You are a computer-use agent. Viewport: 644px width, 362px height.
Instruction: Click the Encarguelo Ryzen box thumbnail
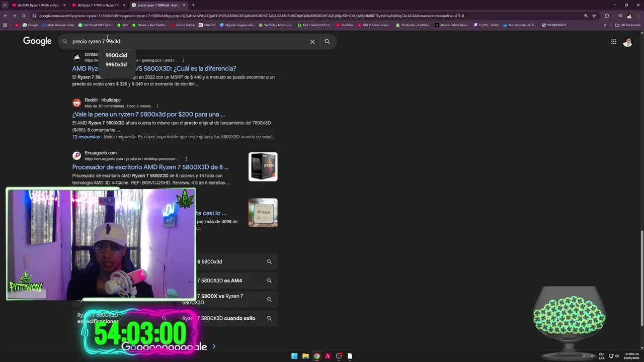[x=263, y=166]
